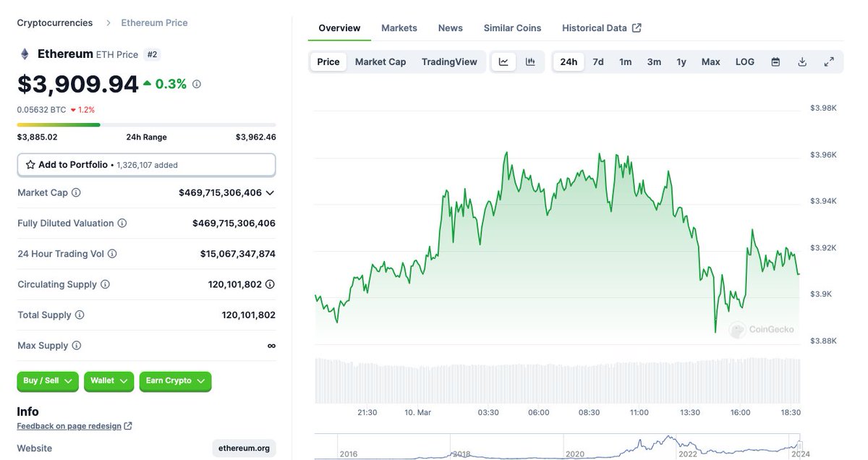Screen dimensions: 868x460
Task: Switch to line chart view icon
Action: click(x=503, y=61)
